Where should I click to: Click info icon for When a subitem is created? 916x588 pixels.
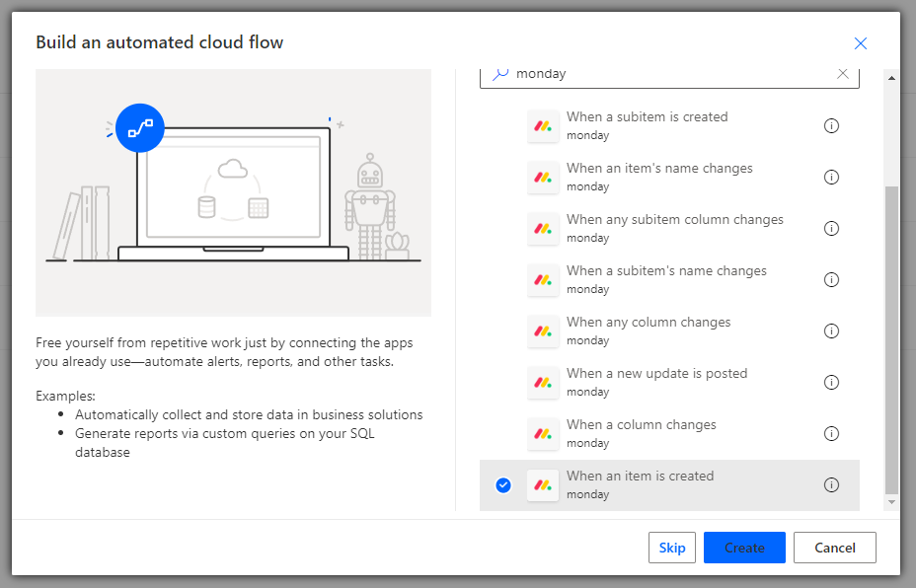(x=831, y=125)
